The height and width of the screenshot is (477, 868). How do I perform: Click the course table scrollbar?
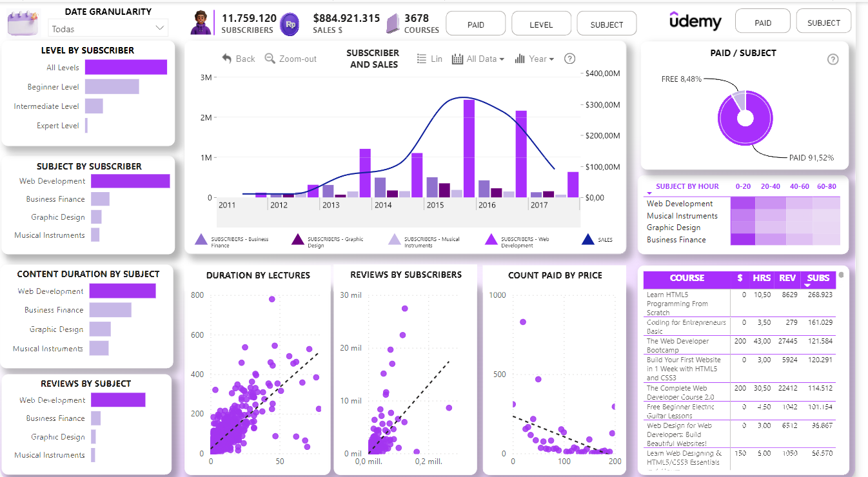(x=841, y=275)
